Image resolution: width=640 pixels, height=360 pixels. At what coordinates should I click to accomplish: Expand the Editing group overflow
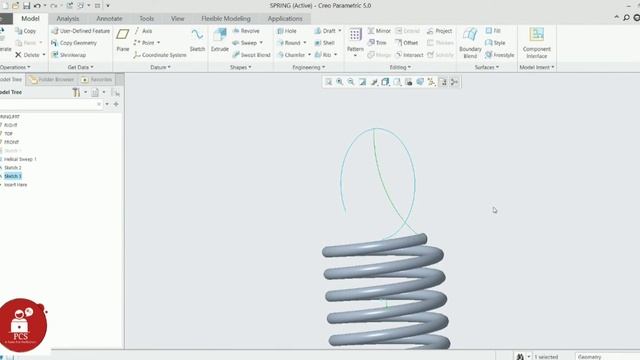click(x=400, y=67)
